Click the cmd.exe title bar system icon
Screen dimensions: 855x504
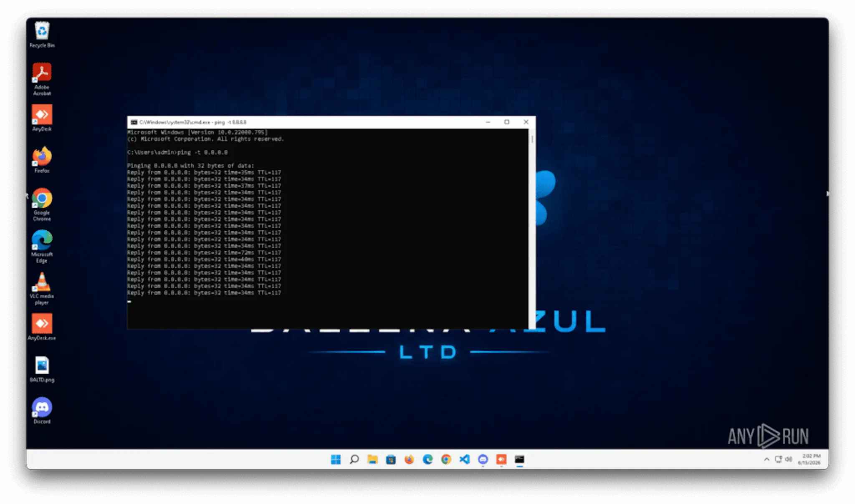[134, 122]
